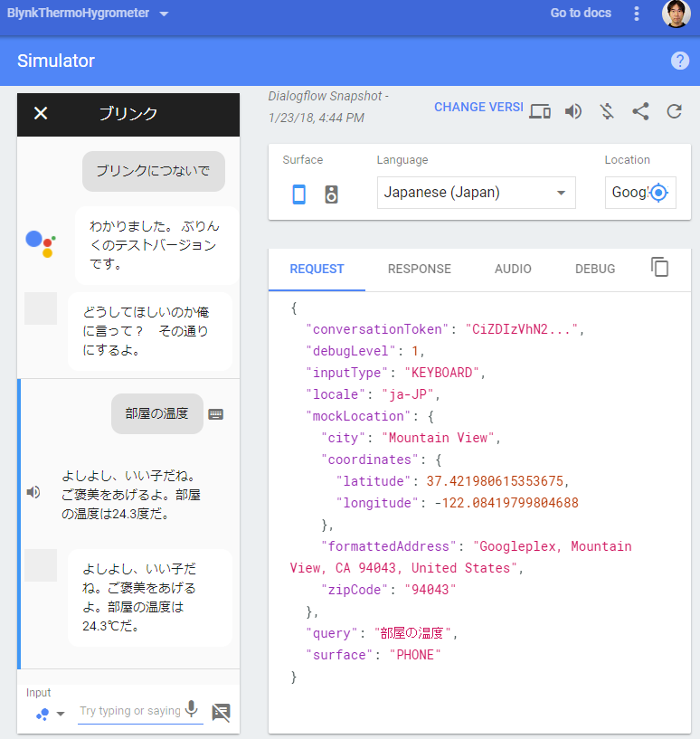Viewport: 700px width, 739px height.
Task: Click the "Mountain View" city value
Action: coord(438,438)
